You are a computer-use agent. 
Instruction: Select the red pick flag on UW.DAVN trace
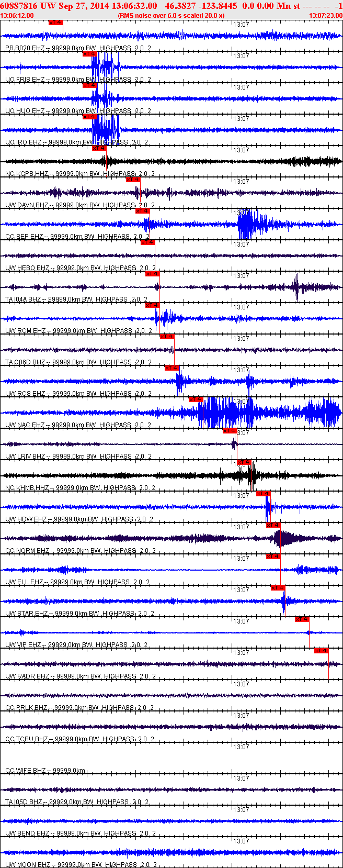click(133, 180)
